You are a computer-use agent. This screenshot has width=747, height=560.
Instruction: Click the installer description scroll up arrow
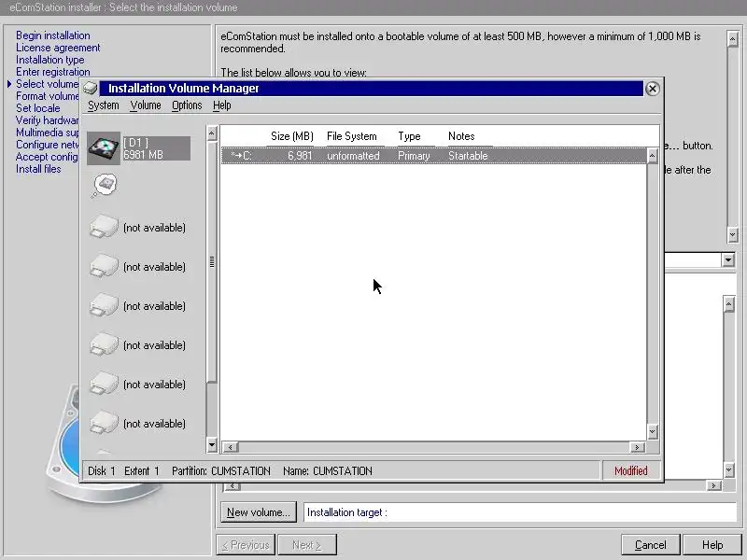[733, 38]
